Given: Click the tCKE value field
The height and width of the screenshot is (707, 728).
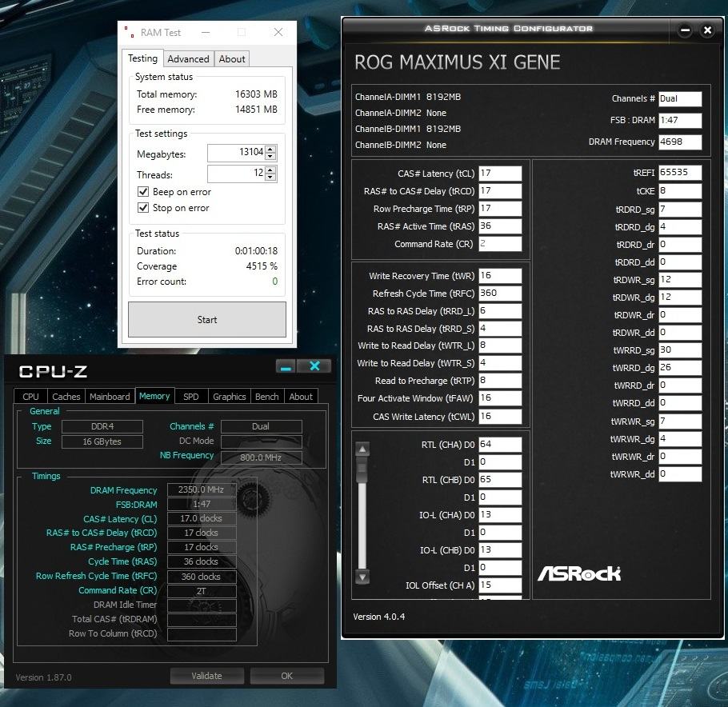Looking at the screenshot, I should [680, 191].
